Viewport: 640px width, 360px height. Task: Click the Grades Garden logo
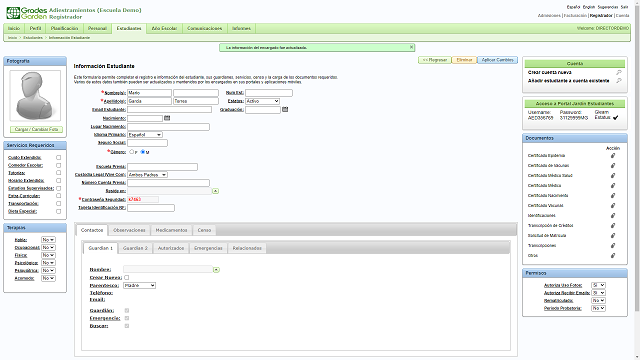coord(27,13)
